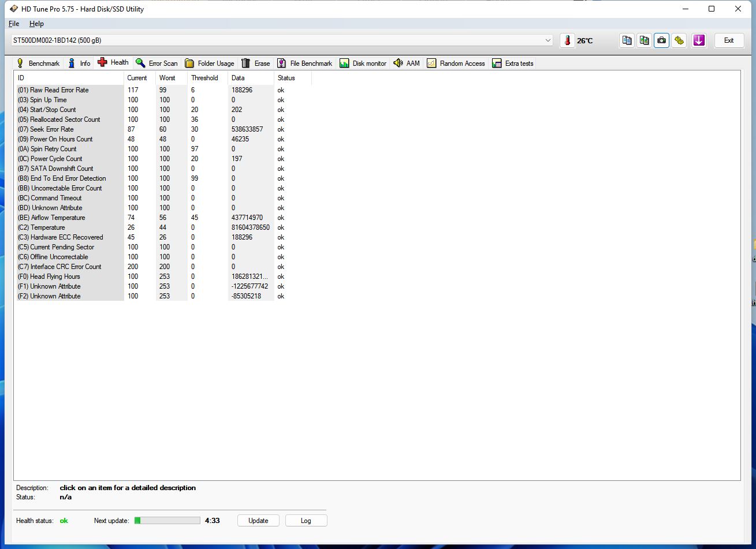Screen dimensions: 756x549
Task: Select the Airflow Temperature attribute row
Action: pos(58,218)
